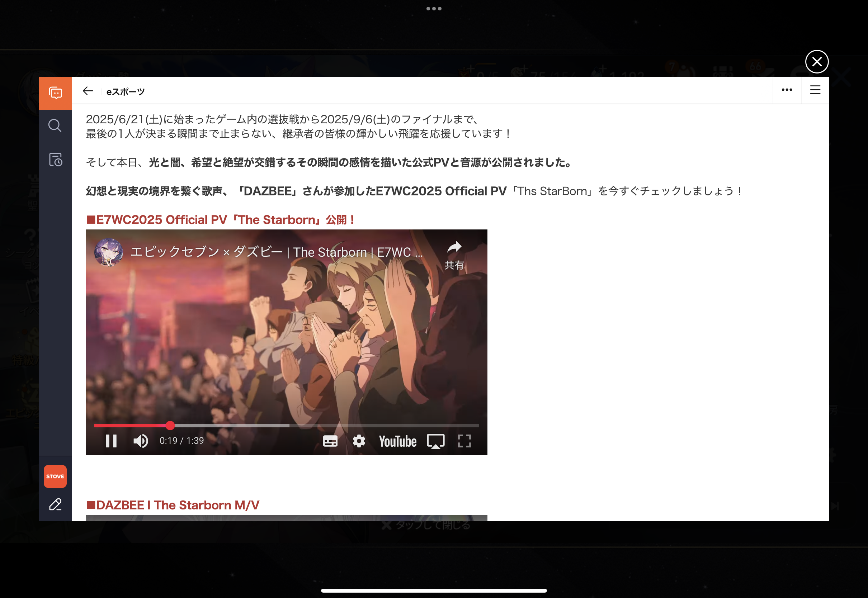Open the video title エピックセブン × ダズビー

pyautogui.click(x=277, y=252)
